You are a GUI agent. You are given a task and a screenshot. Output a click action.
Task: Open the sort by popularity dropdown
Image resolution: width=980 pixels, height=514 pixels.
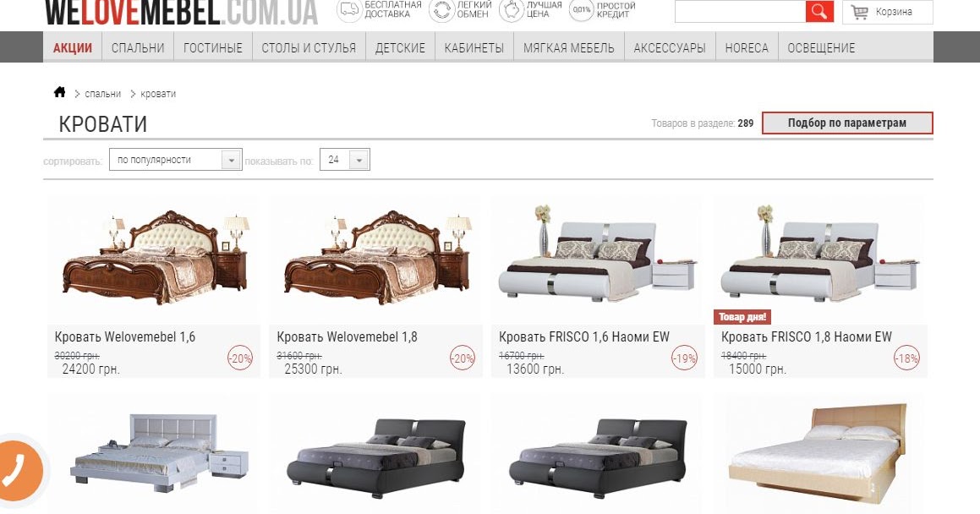pyautogui.click(x=175, y=159)
